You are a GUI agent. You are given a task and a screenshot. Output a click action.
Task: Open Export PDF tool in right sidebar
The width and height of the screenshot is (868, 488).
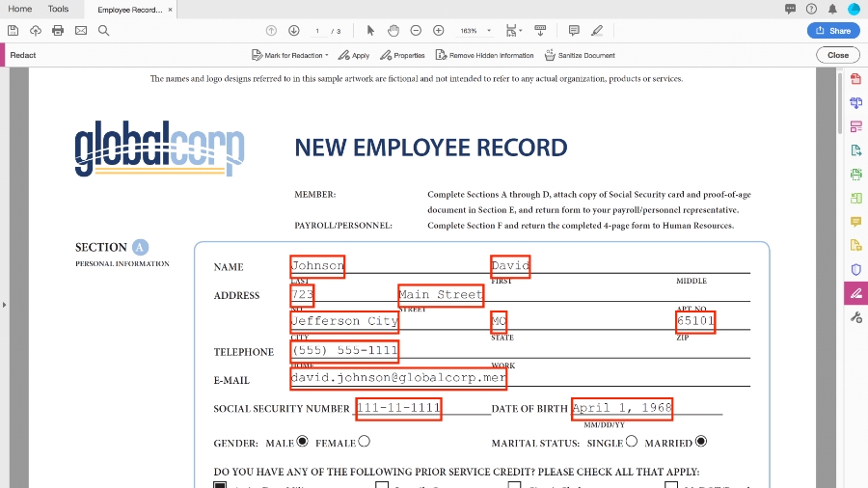click(855, 149)
